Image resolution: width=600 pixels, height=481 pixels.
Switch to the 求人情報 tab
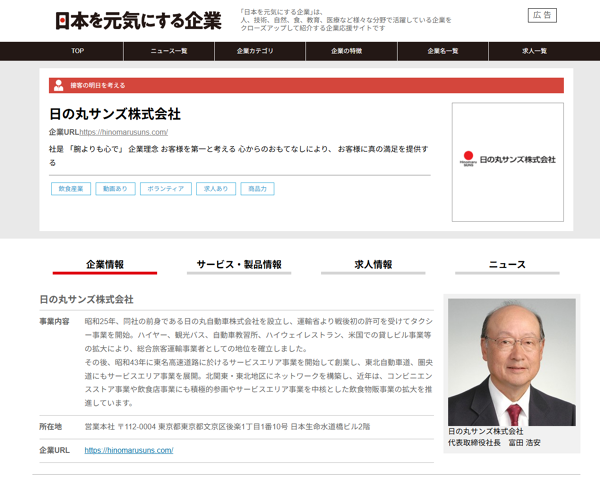coord(373,265)
